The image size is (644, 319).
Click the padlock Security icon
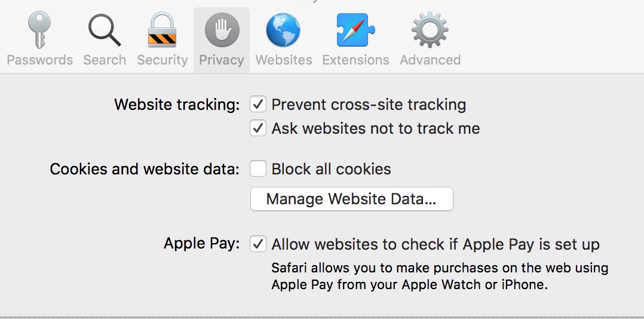click(162, 30)
